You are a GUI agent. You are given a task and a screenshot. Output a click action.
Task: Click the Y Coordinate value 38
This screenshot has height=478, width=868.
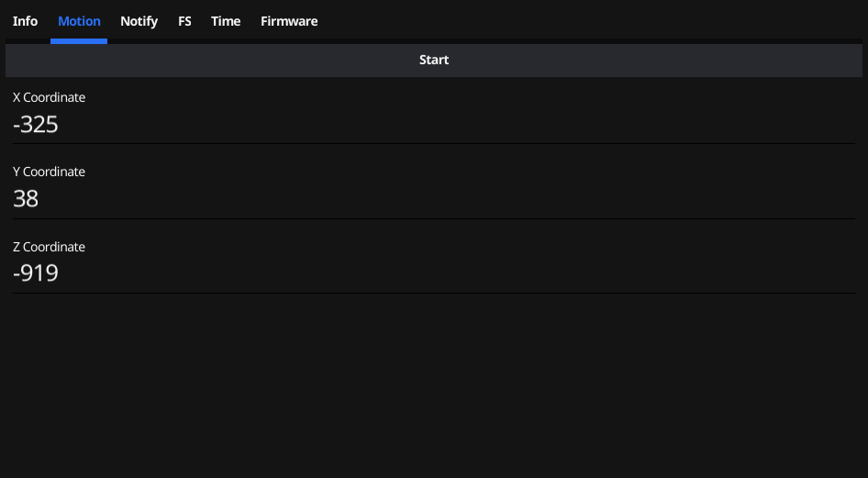pos(26,199)
